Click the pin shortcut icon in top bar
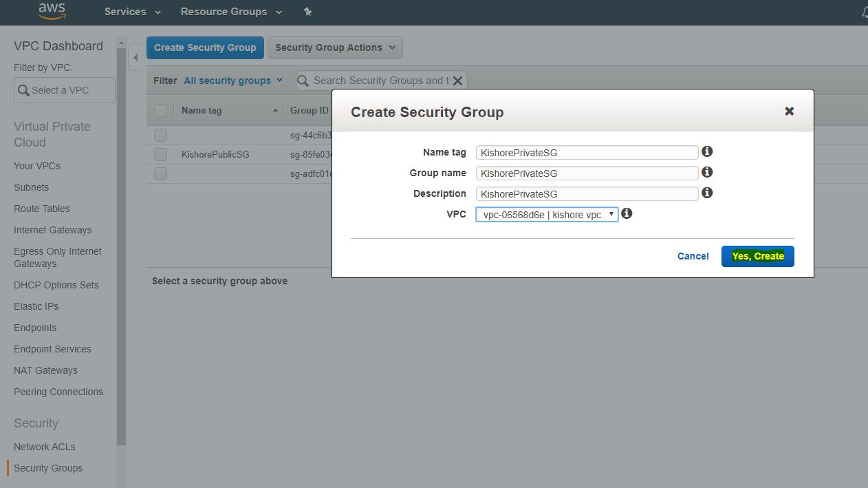 tap(307, 12)
